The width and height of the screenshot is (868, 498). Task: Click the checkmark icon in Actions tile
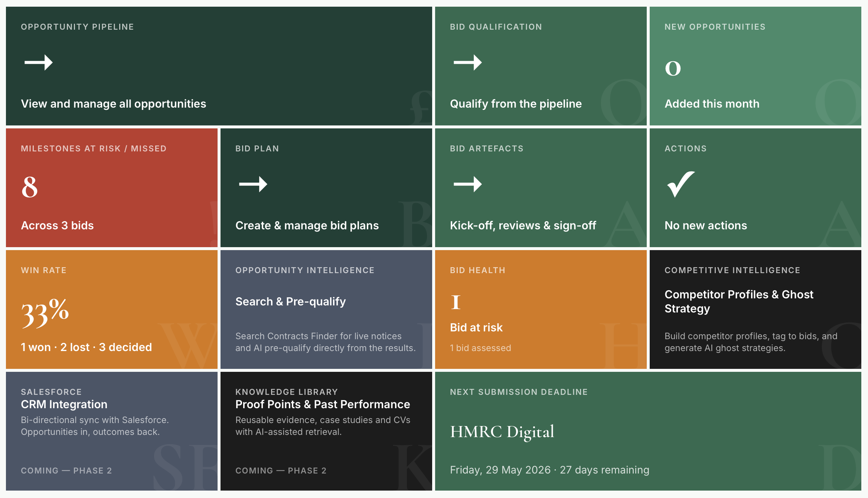pos(681,184)
